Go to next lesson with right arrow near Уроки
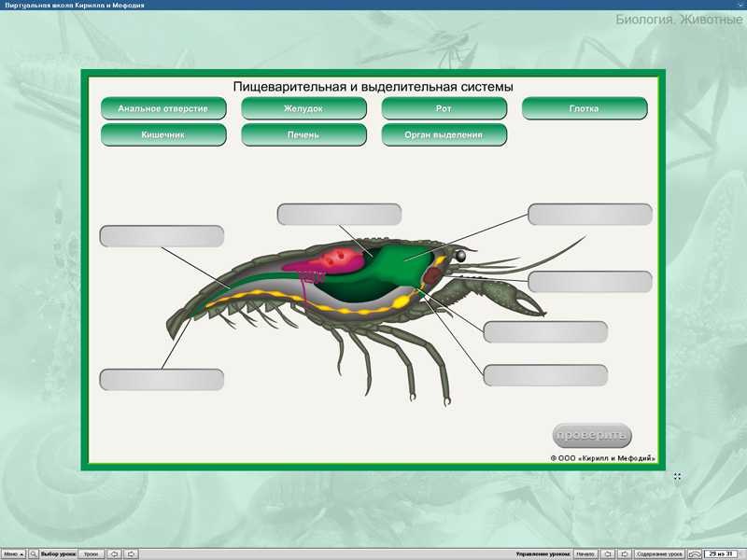This screenshot has width=747, height=560. (x=133, y=553)
